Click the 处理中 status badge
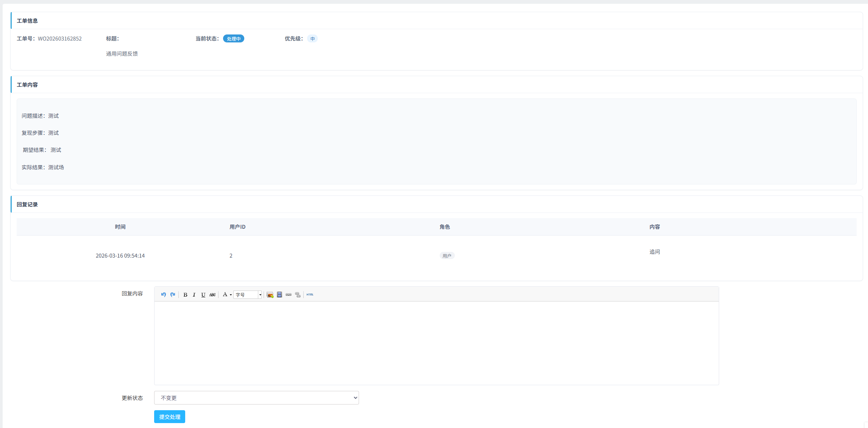The width and height of the screenshot is (868, 428). [x=234, y=39]
